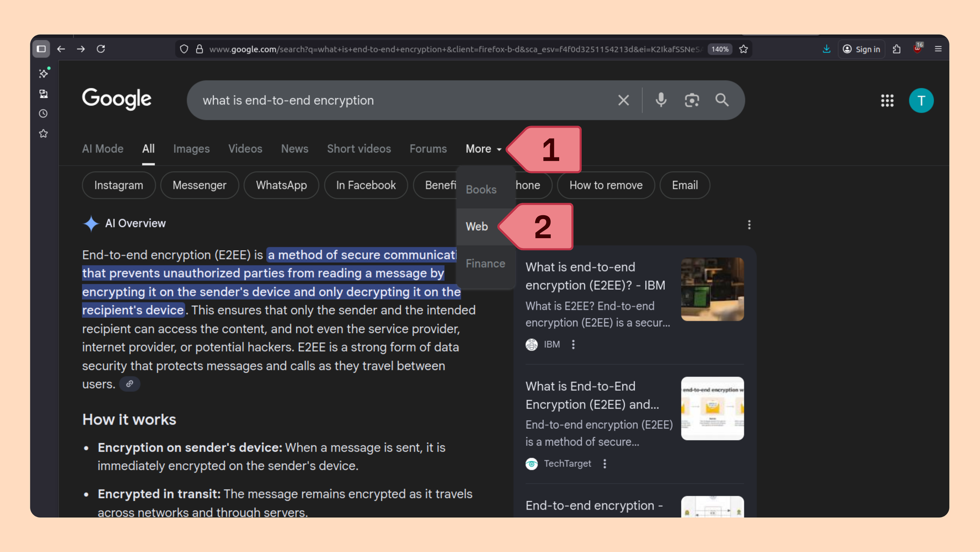This screenshot has width=980, height=552.
Task: Open more options for TechTarget source
Action: click(x=605, y=464)
